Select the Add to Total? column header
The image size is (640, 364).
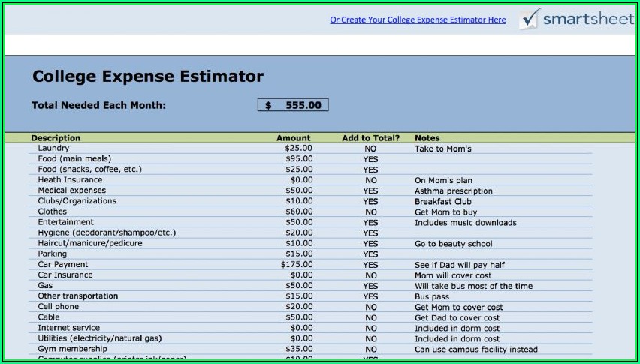[x=370, y=138]
